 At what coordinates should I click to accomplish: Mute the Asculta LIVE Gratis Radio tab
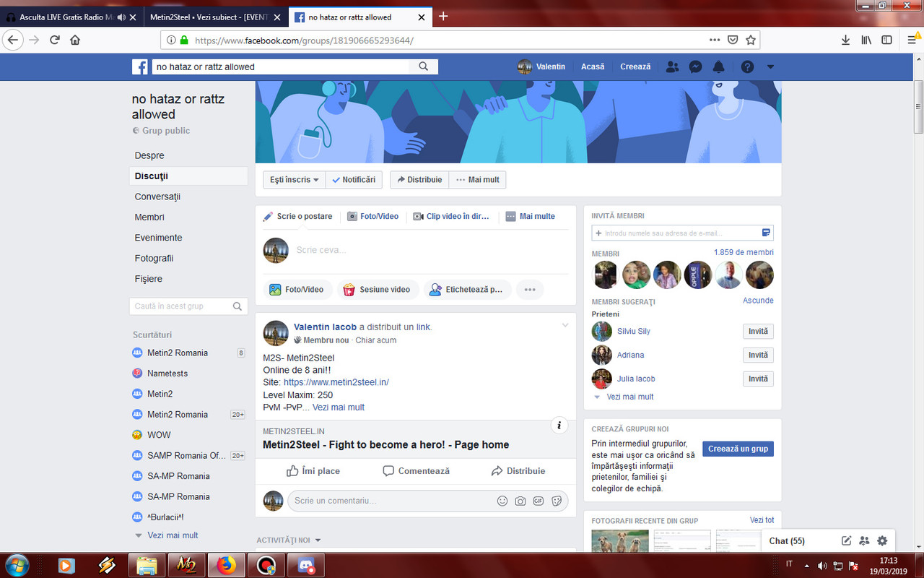click(121, 17)
